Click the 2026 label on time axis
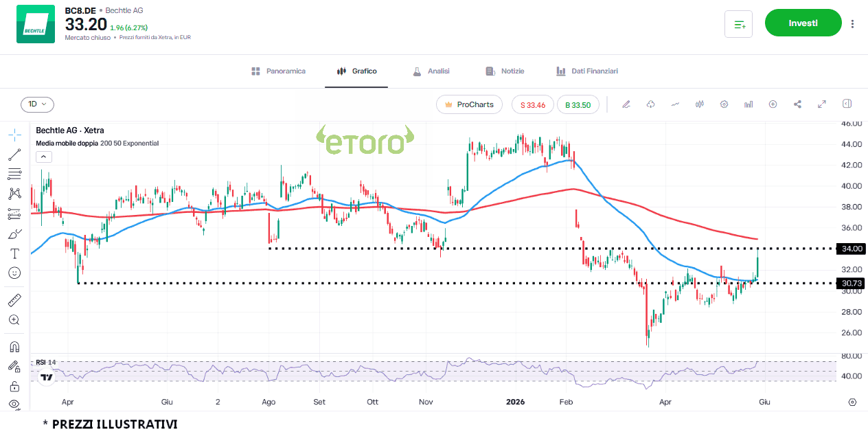This screenshot has height=432, width=868. coord(514,402)
